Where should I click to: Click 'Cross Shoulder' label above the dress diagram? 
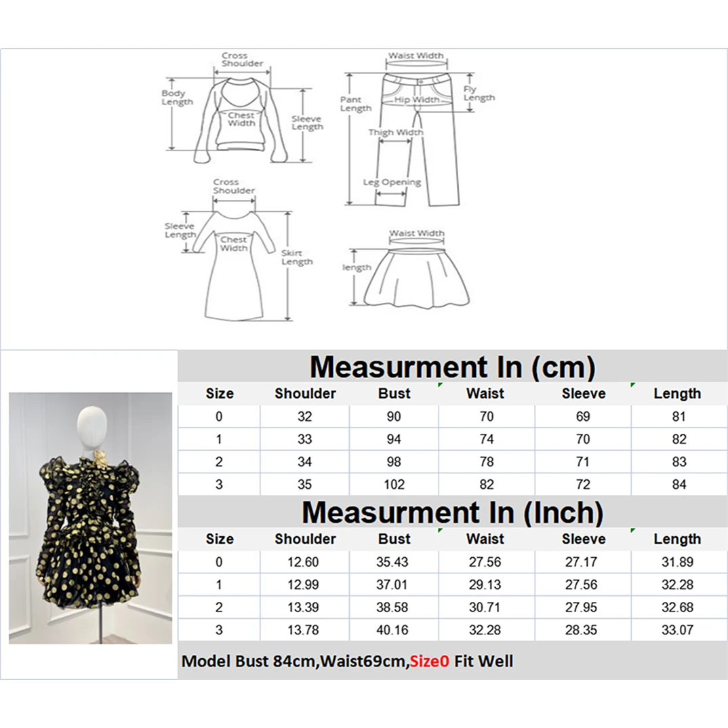pyautogui.click(x=234, y=186)
